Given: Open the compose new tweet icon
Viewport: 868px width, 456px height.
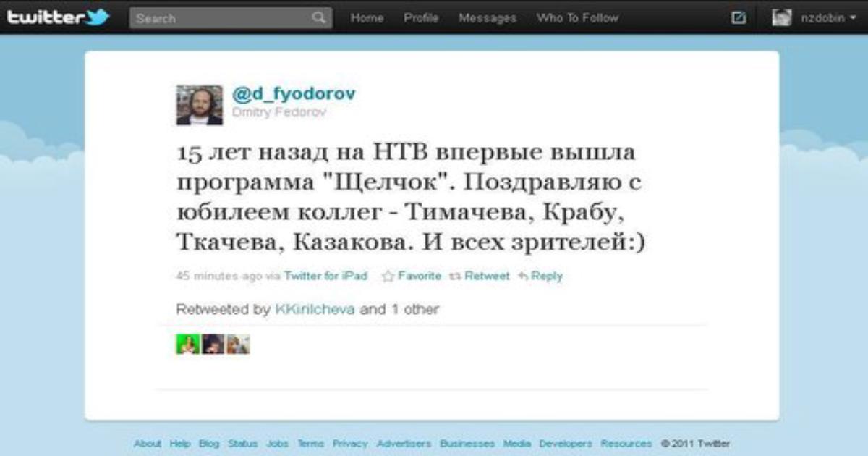Looking at the screenshot, I should point(739,17).
